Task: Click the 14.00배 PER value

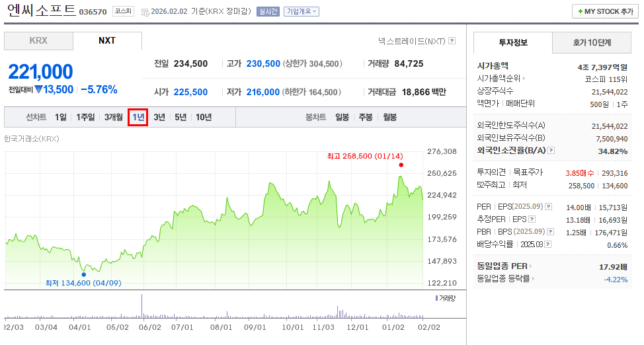Action: pos(579,208)
